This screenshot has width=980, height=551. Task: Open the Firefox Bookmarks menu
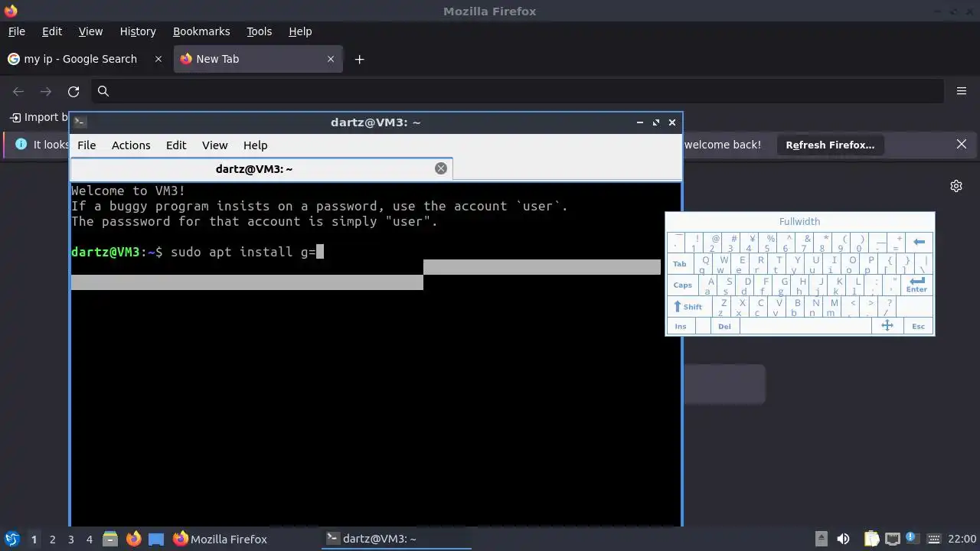click(201, 31)
